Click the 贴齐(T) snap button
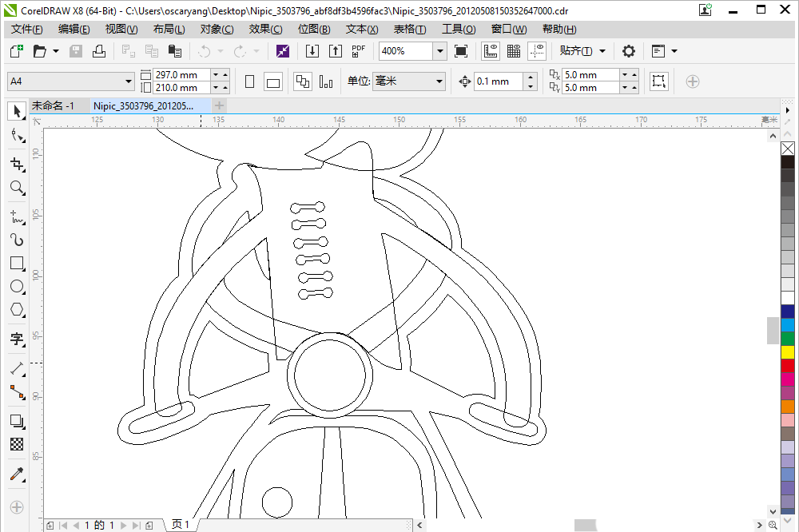Image resolution: width=799 pixels, height=532 pixels. (x=576, y=51)
